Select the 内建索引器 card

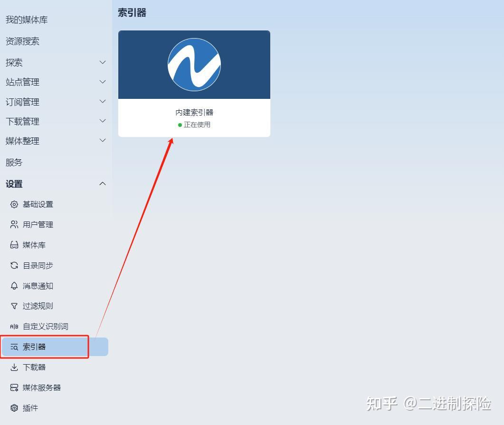pyautogui.click(x=194, y=84)
